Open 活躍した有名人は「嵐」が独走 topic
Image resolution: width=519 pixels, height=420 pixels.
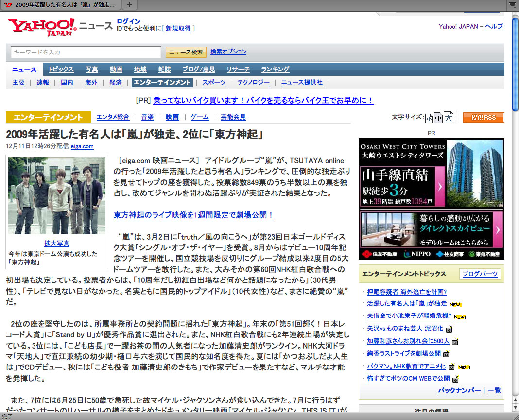[407, 304]
